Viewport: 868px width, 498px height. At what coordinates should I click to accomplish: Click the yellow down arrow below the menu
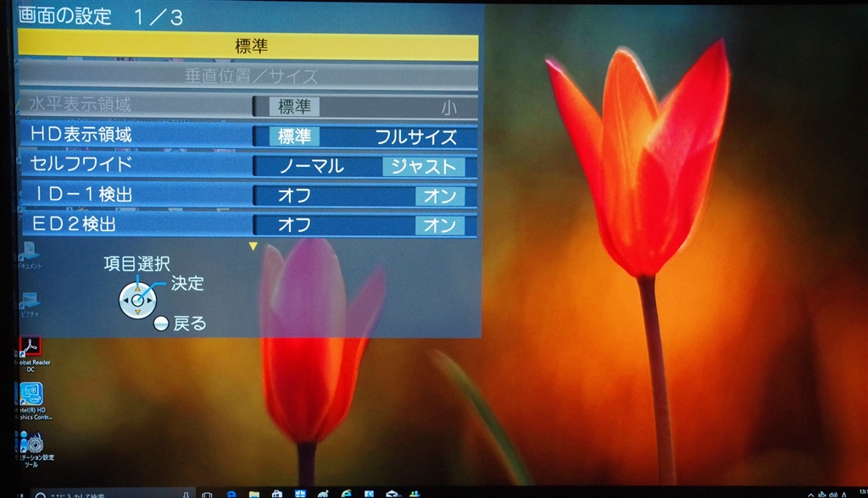(253, 246)
